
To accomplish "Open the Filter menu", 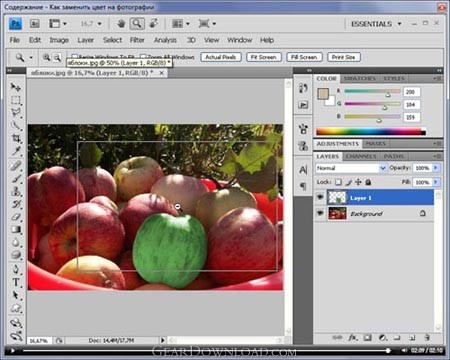I will pyautogui.click(x=137, y=40).
